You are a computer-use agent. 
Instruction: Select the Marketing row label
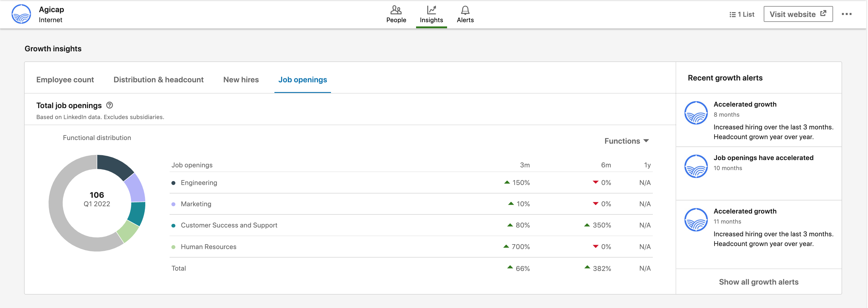click(x=196, y=204)
